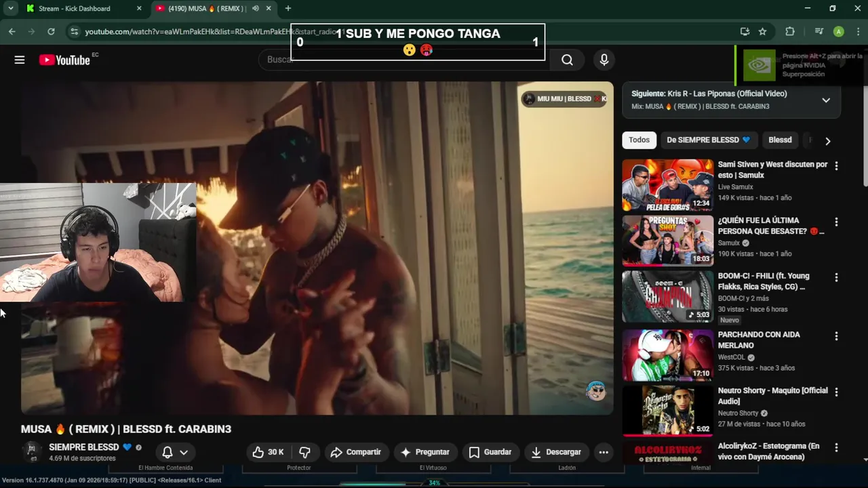Open the browser extensions puzzle icon

pos(790,31)
